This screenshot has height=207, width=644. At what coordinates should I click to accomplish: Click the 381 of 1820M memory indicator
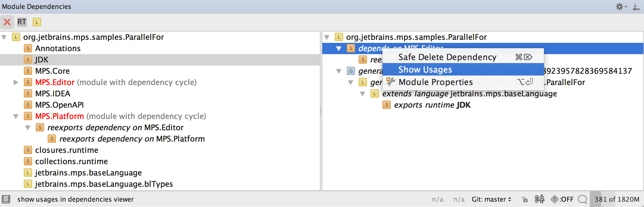[617, 199]
